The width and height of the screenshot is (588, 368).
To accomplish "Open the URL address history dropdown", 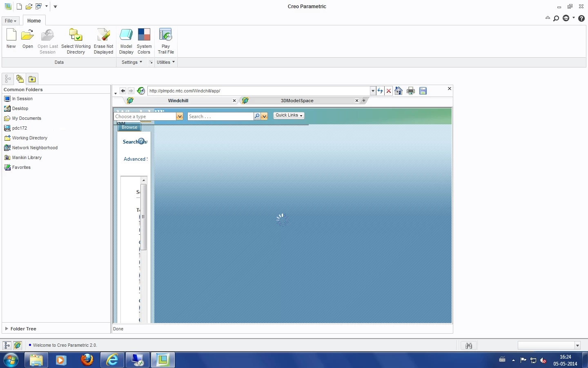I will click(x=373, y=91).
